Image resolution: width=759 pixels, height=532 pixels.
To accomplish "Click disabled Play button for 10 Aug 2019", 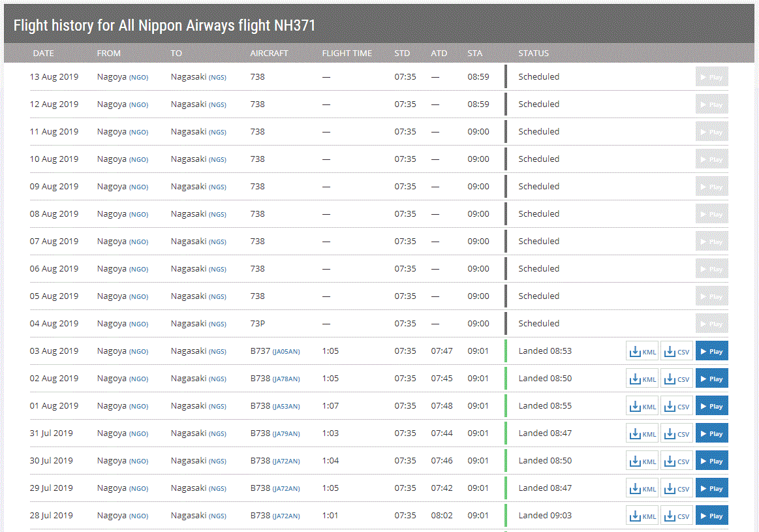I will point(712,159).
